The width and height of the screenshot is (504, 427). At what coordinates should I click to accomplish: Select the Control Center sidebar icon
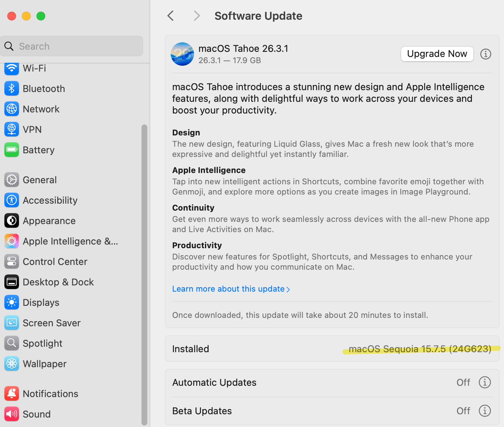coord(12,262)
